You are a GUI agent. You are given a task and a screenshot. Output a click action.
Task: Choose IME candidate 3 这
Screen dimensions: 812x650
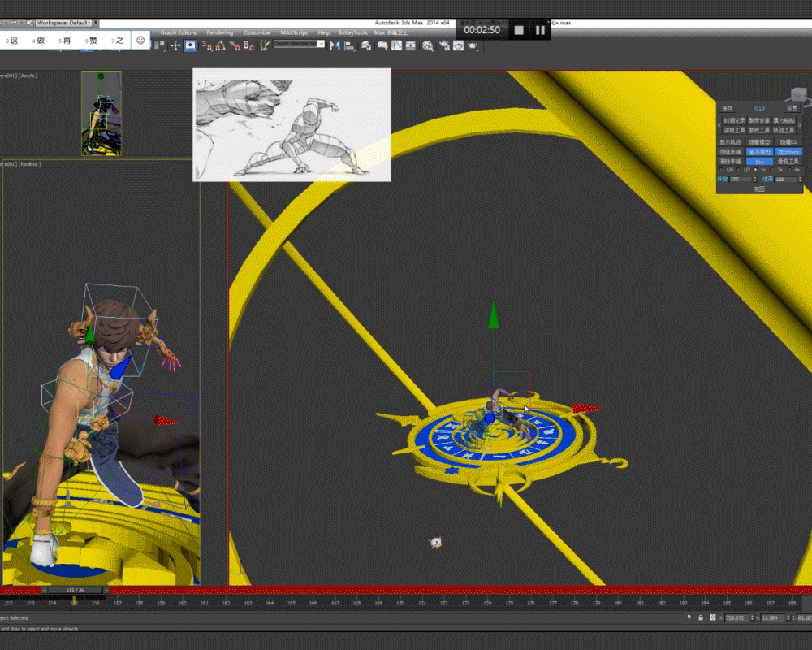click(x=12, y=41)
